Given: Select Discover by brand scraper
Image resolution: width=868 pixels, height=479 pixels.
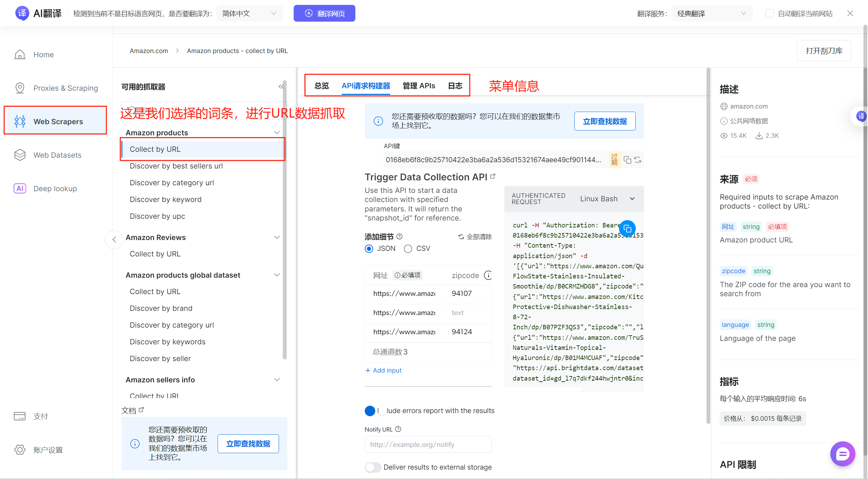Looking at the screenshot, I should (x=161, y=308).
